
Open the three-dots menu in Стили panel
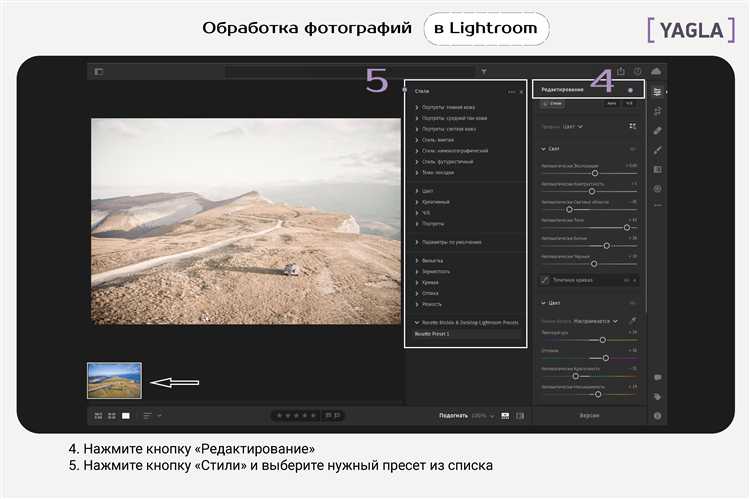[511, 91]
